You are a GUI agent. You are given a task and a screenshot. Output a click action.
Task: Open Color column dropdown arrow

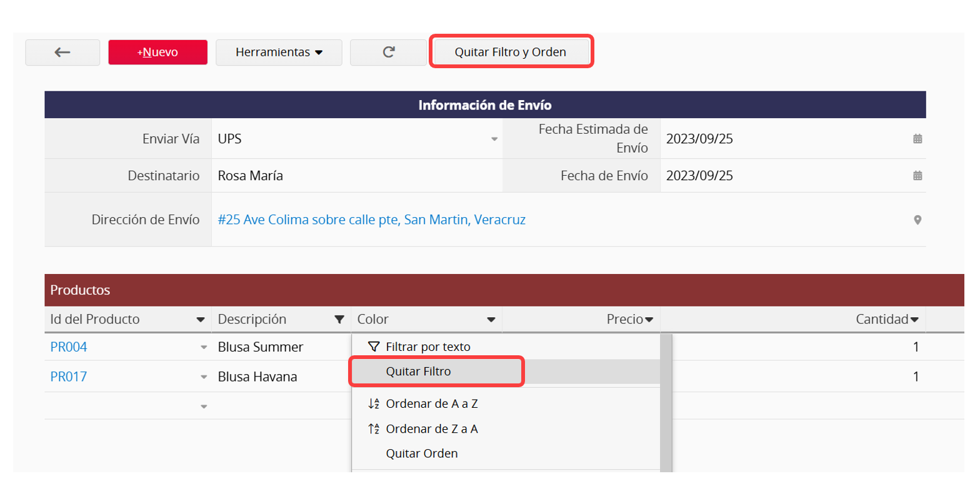491,320
